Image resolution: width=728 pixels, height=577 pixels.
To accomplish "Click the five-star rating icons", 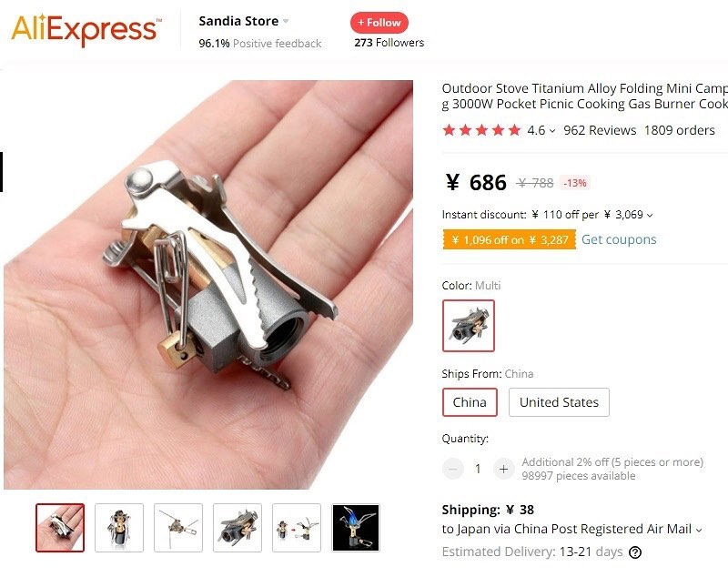I will [x=481, y=130].
